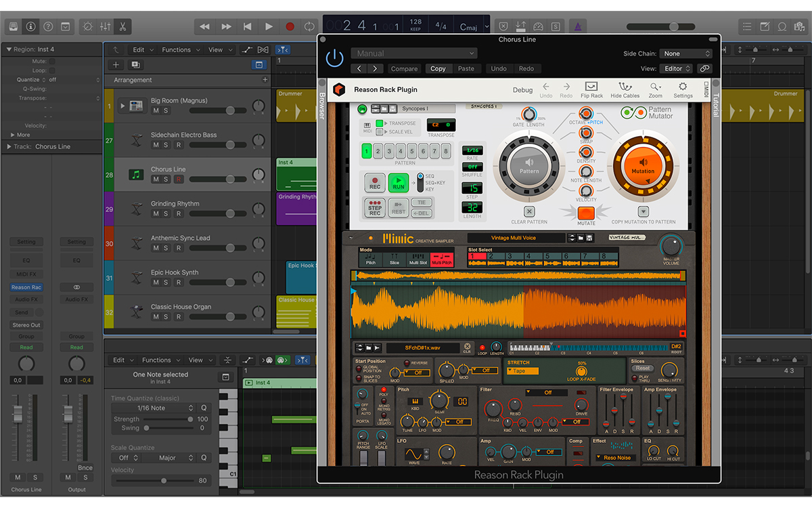
Task: Expand the Track: Chorus Line triangle
Action: [x=9, y=146]
